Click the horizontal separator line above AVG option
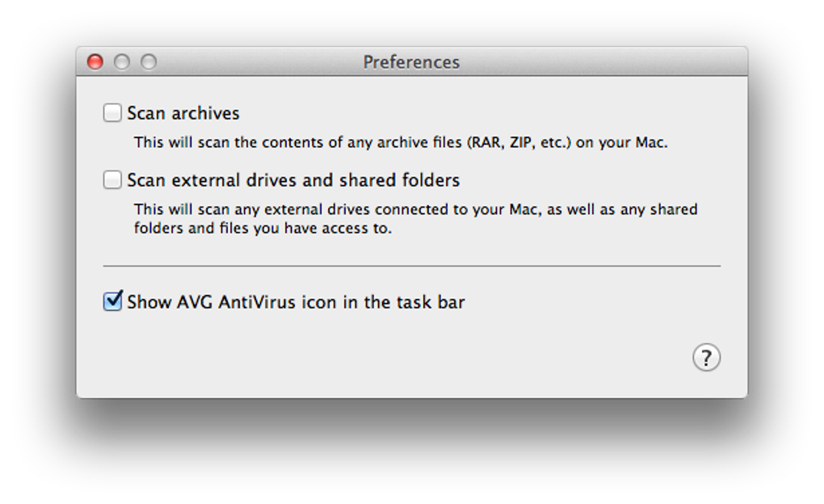Viewport: 824px width, 504px height. [x=411, y=266]
